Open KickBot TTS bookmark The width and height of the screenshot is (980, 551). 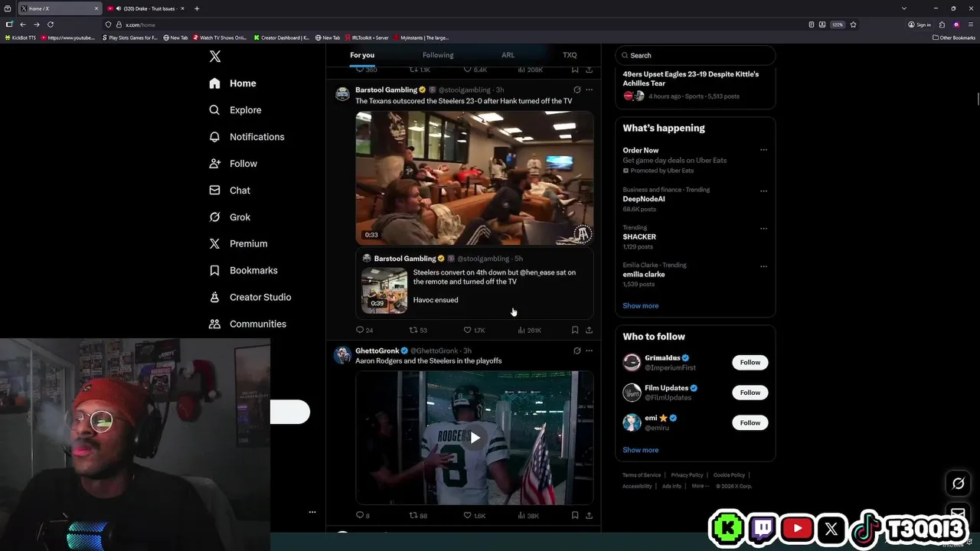(21, 37)
